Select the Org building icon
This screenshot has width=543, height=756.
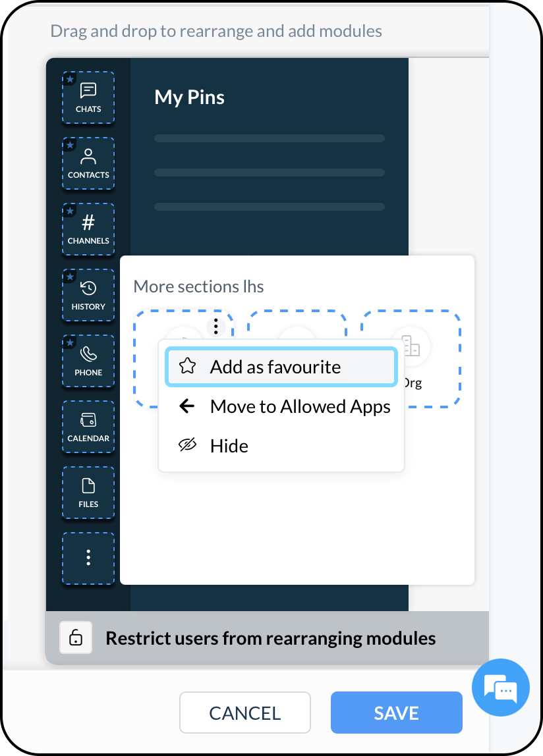pyautogui.click(x=411, y=345)
